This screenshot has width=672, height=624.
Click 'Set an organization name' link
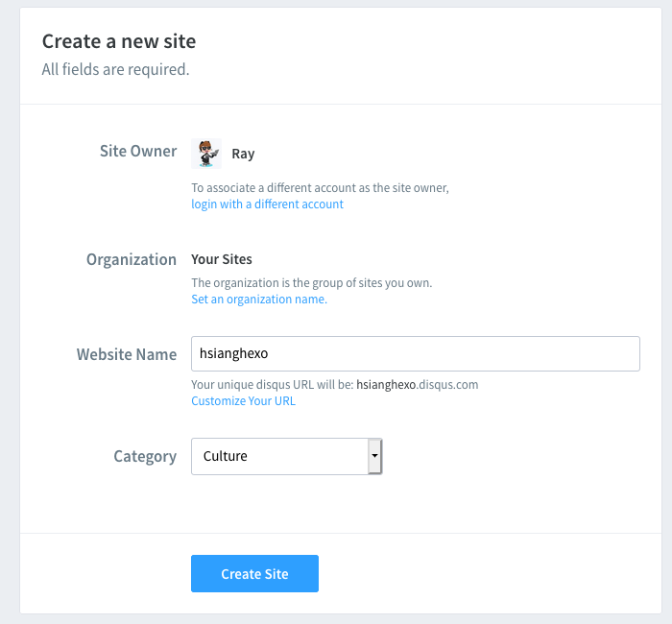[258, 300]
